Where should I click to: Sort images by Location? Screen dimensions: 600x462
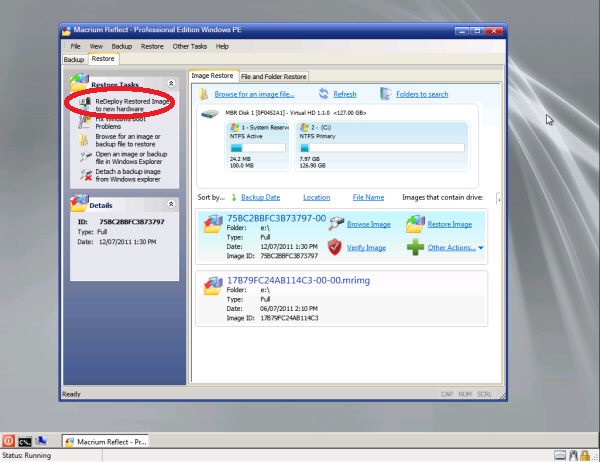coord(316,197)
